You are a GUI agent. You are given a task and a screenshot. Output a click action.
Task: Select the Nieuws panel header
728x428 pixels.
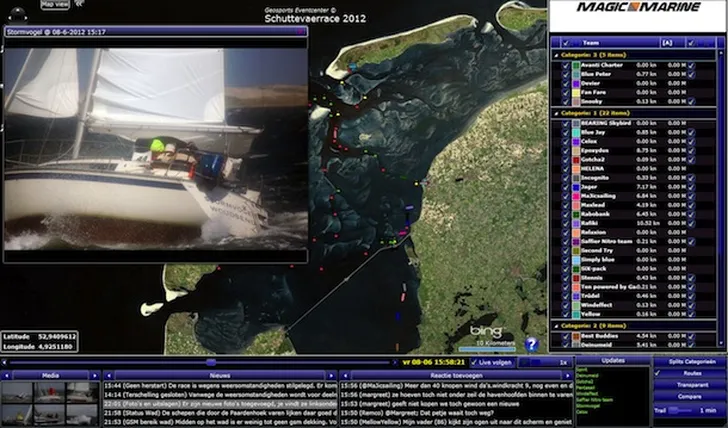[x=219, y=375]
